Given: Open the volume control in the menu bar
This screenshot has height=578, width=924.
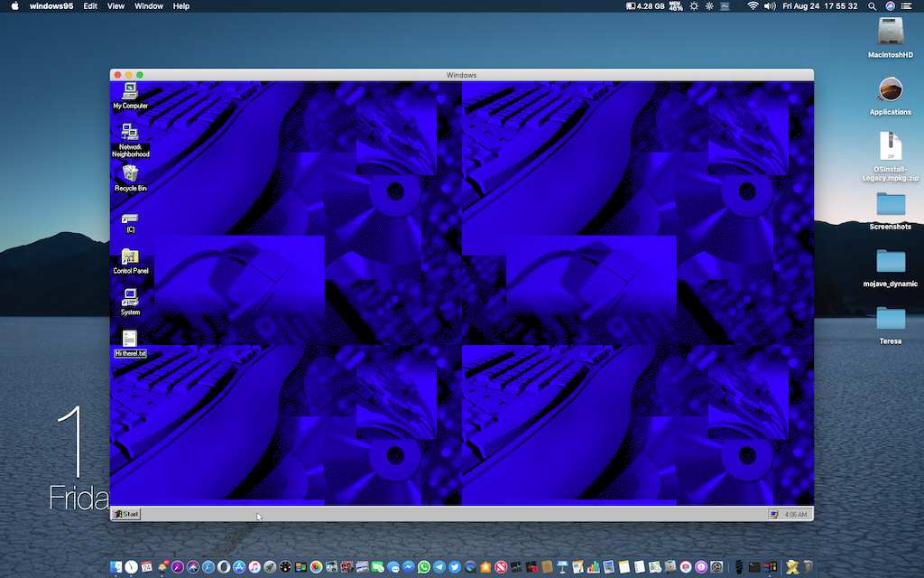Looking at the screenshot, I should pyautogui.click(x=770, y=6).
